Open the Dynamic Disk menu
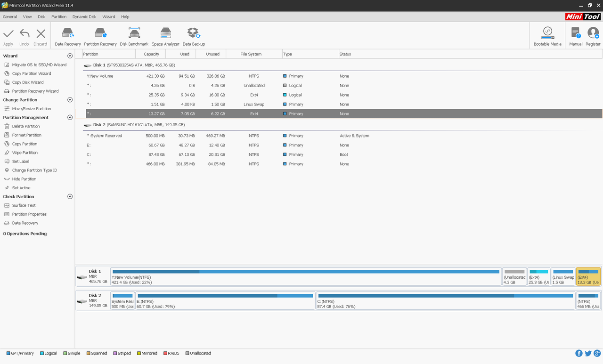Viewport: 603px width, 364px height. (x=84, y=16)
